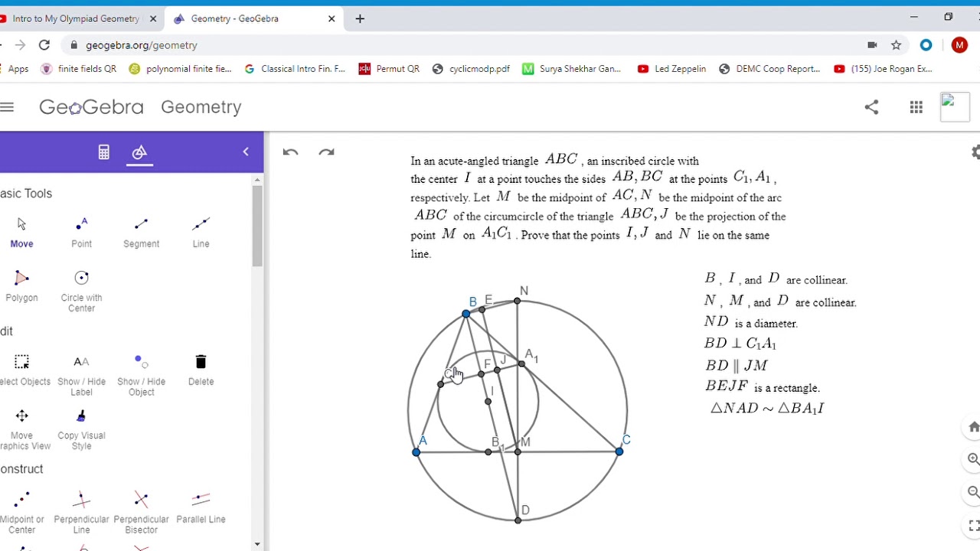Select the Delete tool

pyautogui.click(x=201, y=370)
